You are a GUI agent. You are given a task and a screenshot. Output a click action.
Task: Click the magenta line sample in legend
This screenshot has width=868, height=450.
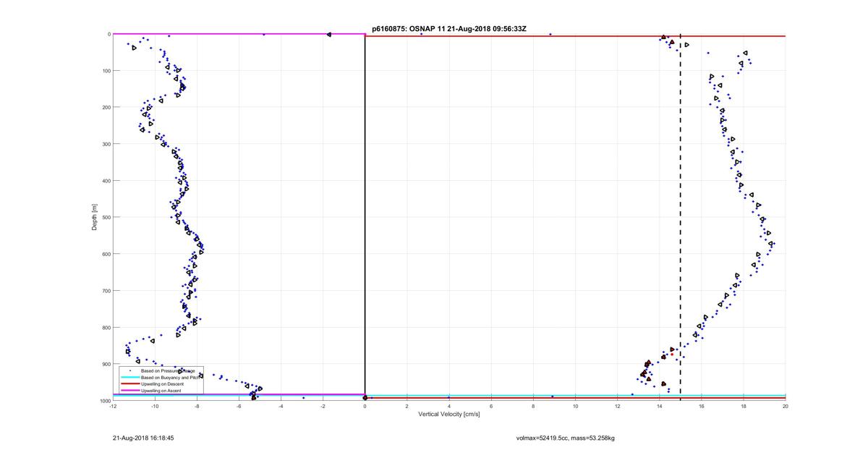tap(130, 391)
